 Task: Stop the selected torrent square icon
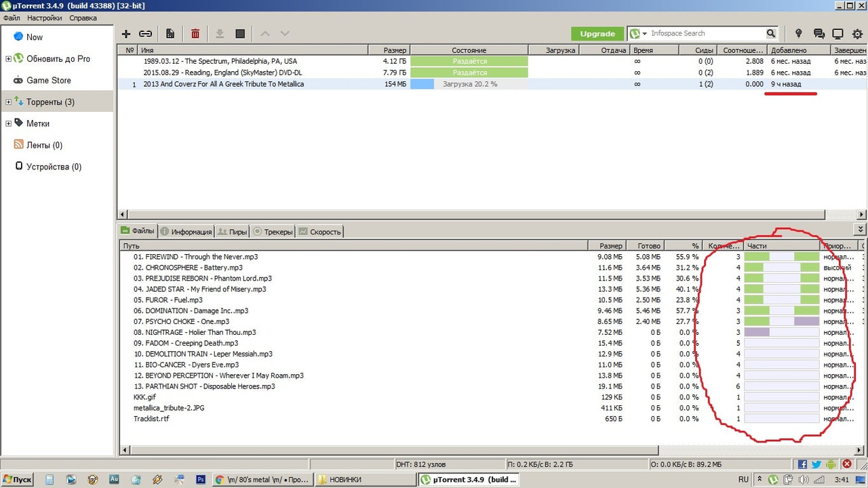click(x=240, y=33)
